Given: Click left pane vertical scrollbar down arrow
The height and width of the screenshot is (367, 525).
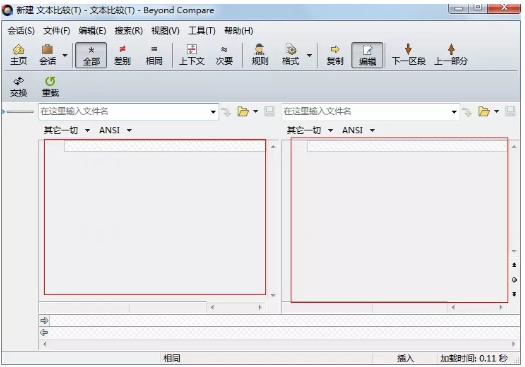Looking at the screenshot, I should pos(273,295).
